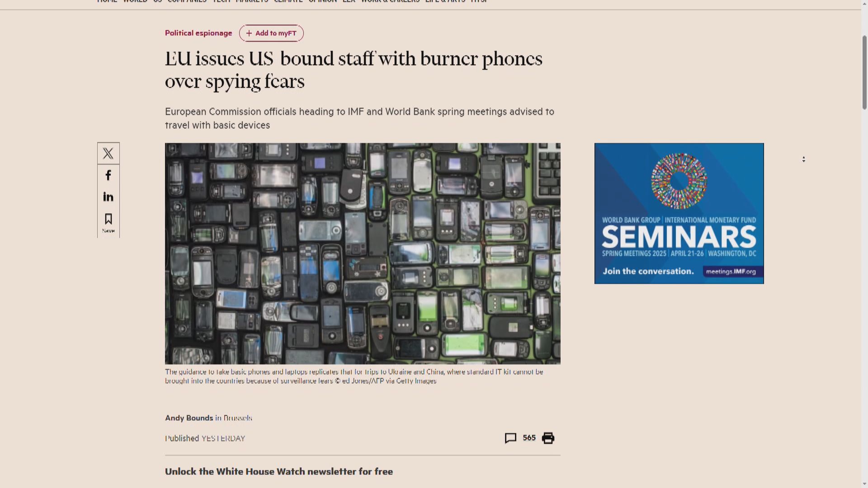This screenshot has width=868, height=488.
Task: Open author Andy Bounds profile
Action: pyautogui.click(x=189, y=418)
